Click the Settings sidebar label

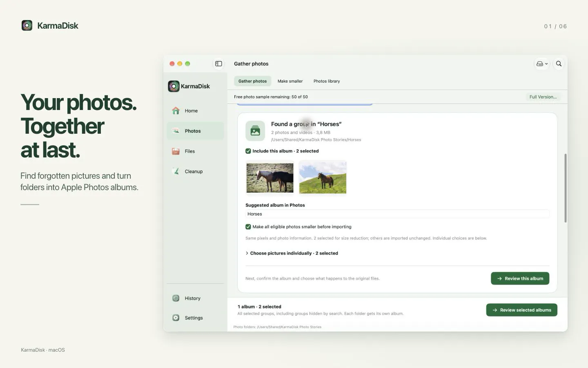point(194,318)
